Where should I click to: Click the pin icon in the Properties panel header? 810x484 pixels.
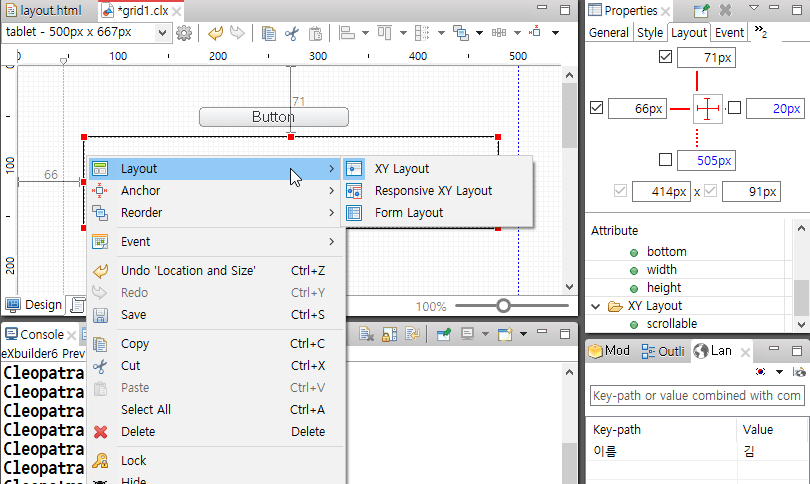[702, 10]
